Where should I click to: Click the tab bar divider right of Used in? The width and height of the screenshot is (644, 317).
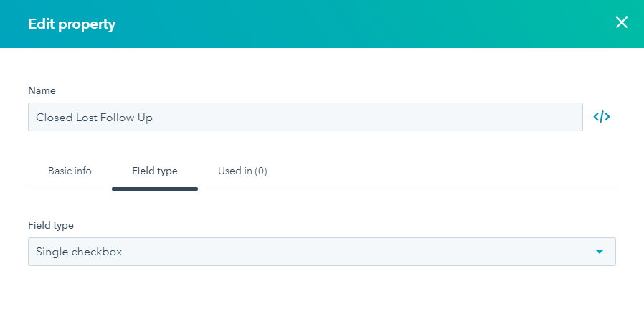445,189
